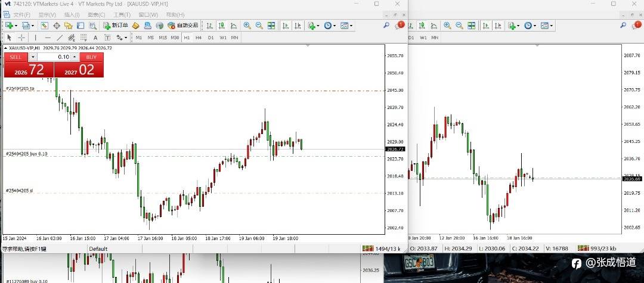Image resolution: width=644 pixels, height=283 pixels.
Task: Draw horizontal line tool
Action: point(48,38)
